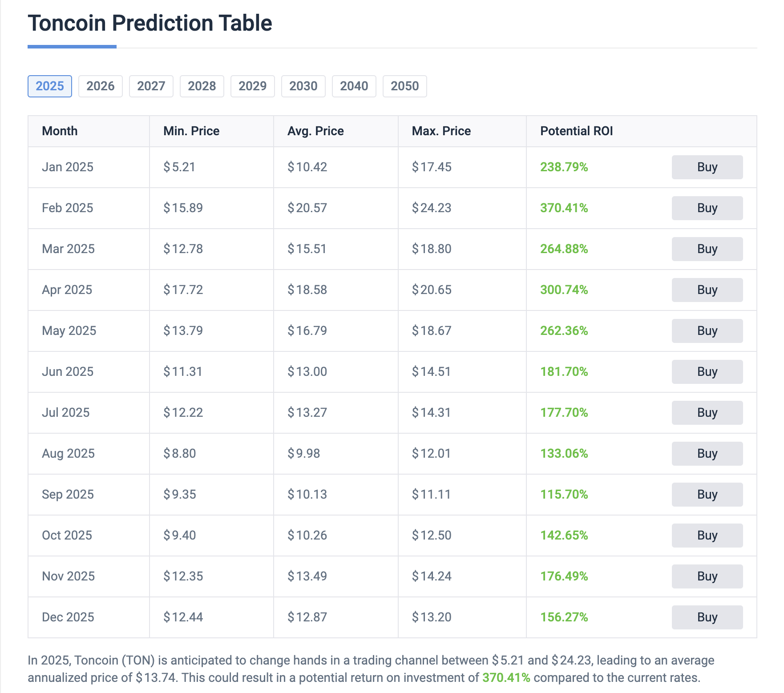784x693 pixels.
Task: Click the Buy button for Aug 2025
Action: [707, 454]
